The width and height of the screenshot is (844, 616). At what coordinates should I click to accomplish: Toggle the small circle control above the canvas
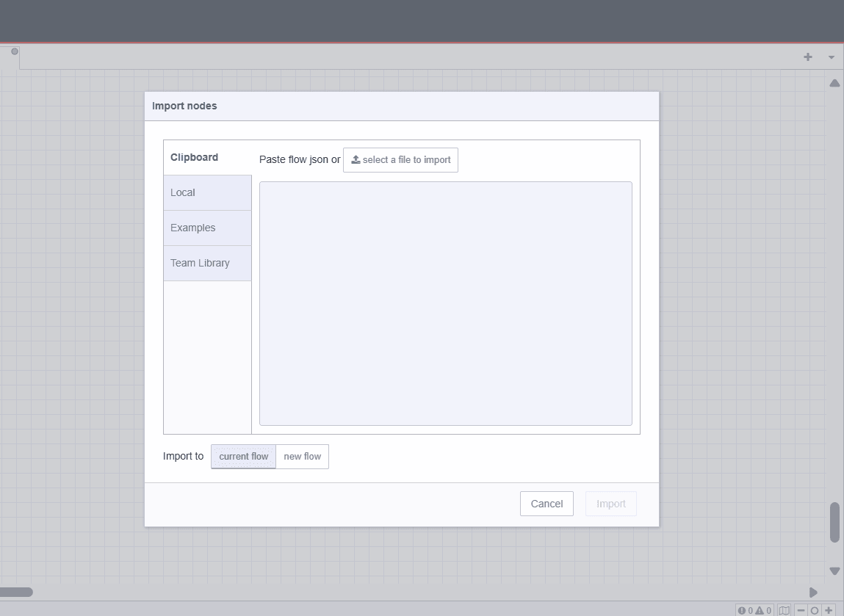(13, 50)
